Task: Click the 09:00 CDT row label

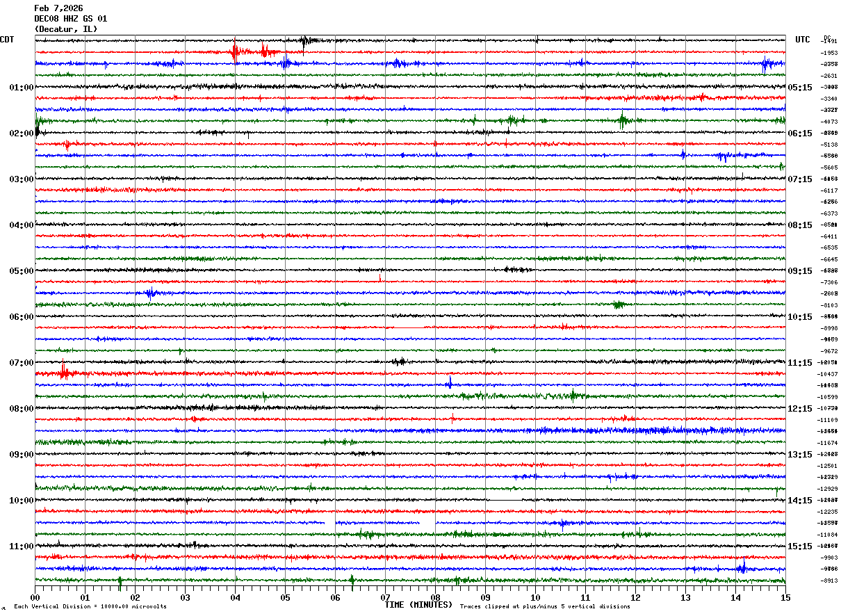Action: point(22,455)
